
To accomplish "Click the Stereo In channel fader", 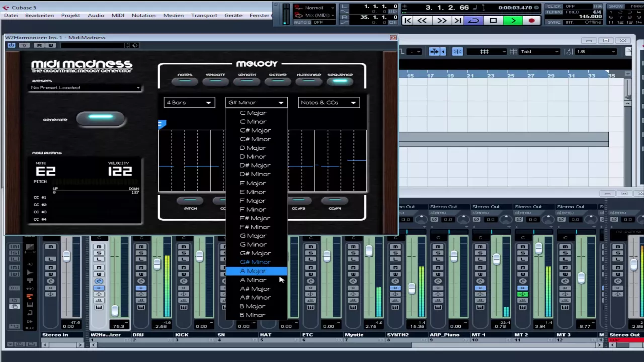I will [x=66, y=256].
